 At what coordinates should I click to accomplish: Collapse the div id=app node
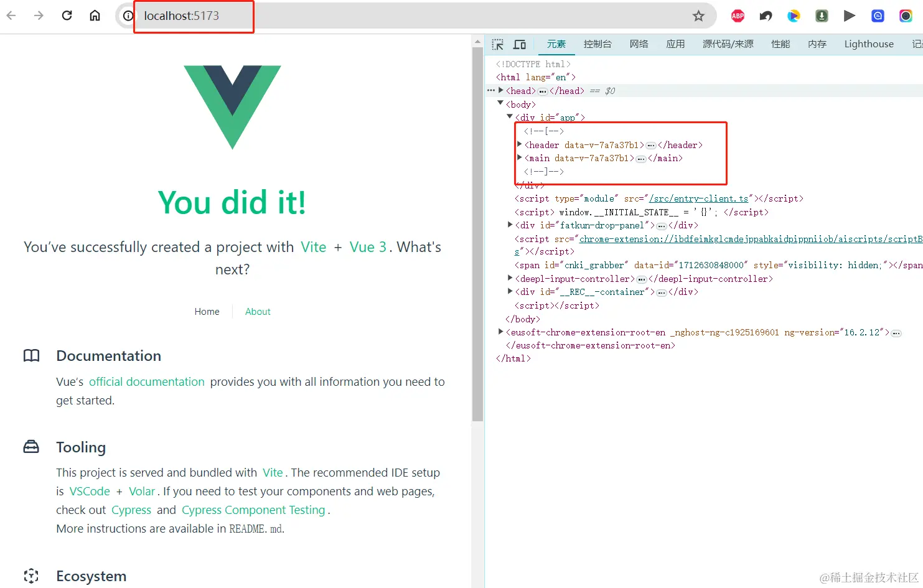tap(510, 116)
